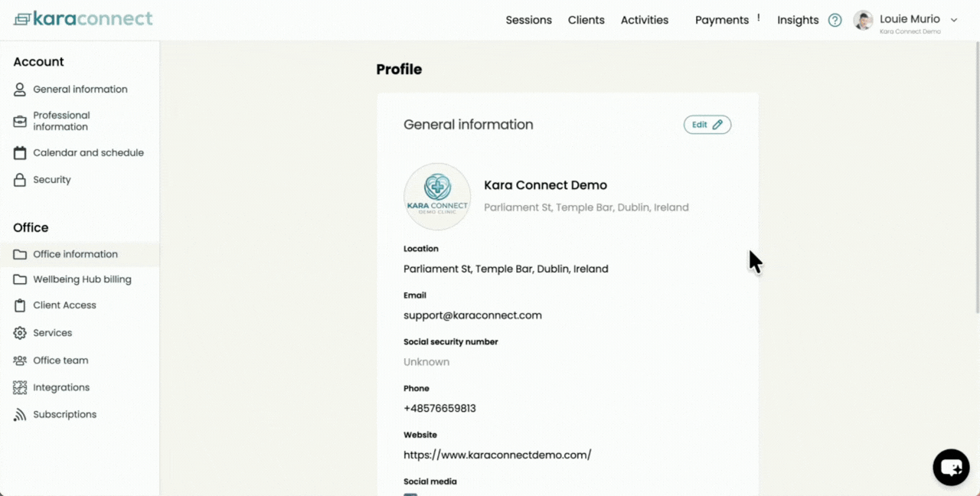Click the gear icon beside Services
Screen dimensions: 980x496
point(20,333)
